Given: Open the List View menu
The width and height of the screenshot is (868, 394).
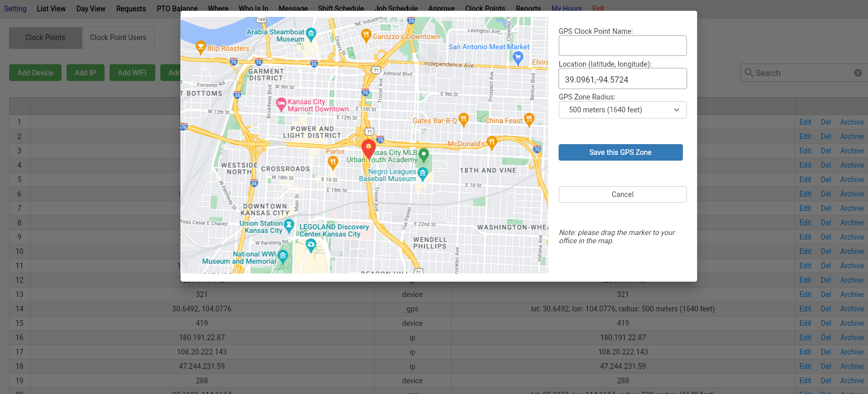Looking at the screenshot, I should coord(51,9).
